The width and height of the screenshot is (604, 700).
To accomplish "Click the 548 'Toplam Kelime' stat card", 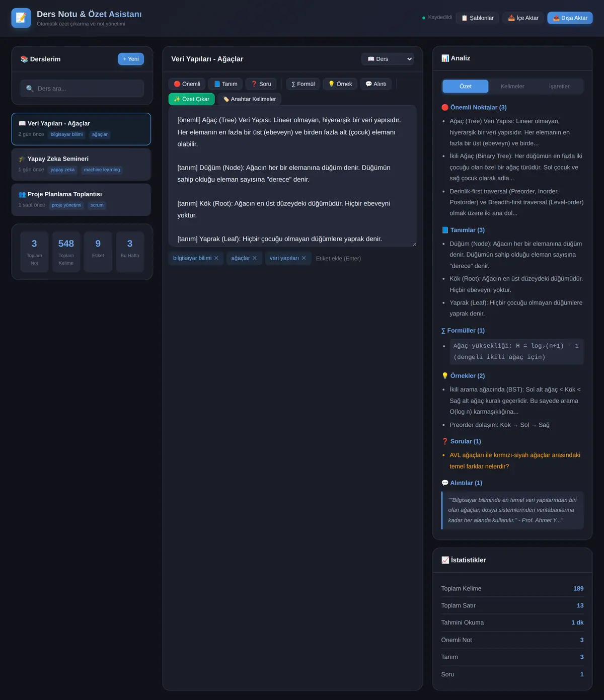I will (x=66, y=252).
